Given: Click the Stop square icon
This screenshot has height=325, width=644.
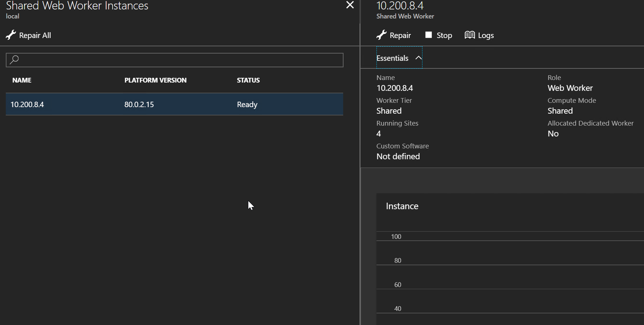Looking at the screenshot, I should click(429, 35).
